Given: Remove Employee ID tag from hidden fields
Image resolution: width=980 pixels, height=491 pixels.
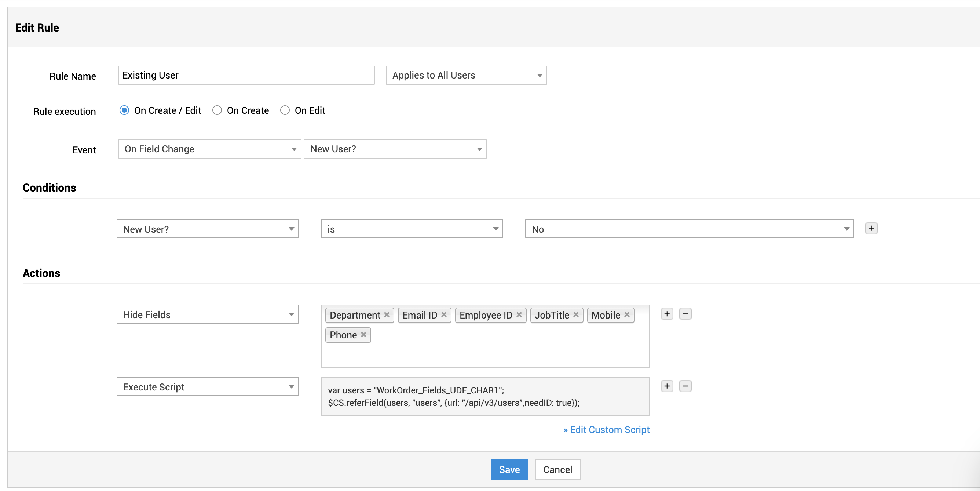Looking at the screenshot, I should 519,315.
